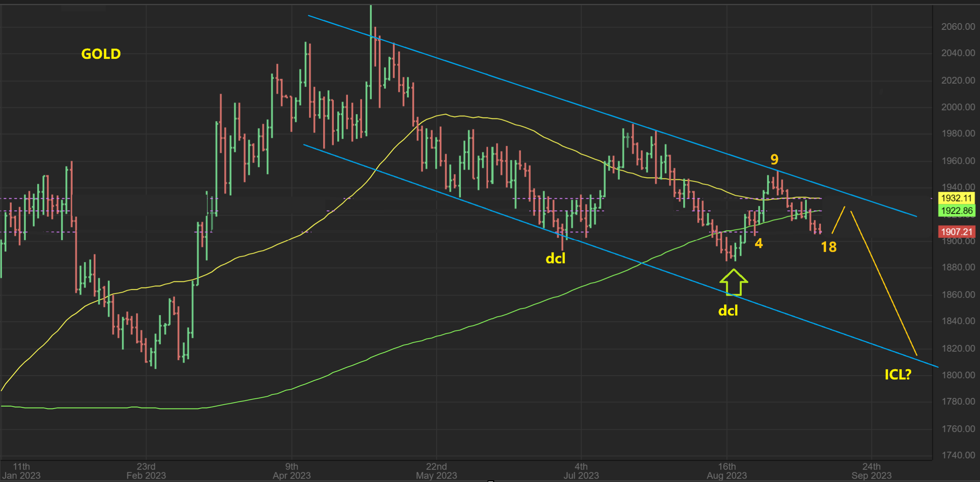Select the orange number 4 label
Viewport: 980px width, 482px height.
(759, 244)
